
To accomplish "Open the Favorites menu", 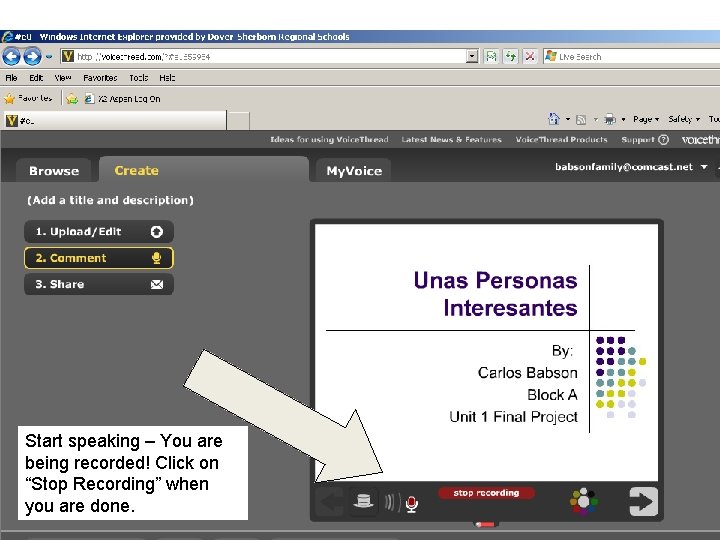I will pyautogui.click(x=100, y=78).
